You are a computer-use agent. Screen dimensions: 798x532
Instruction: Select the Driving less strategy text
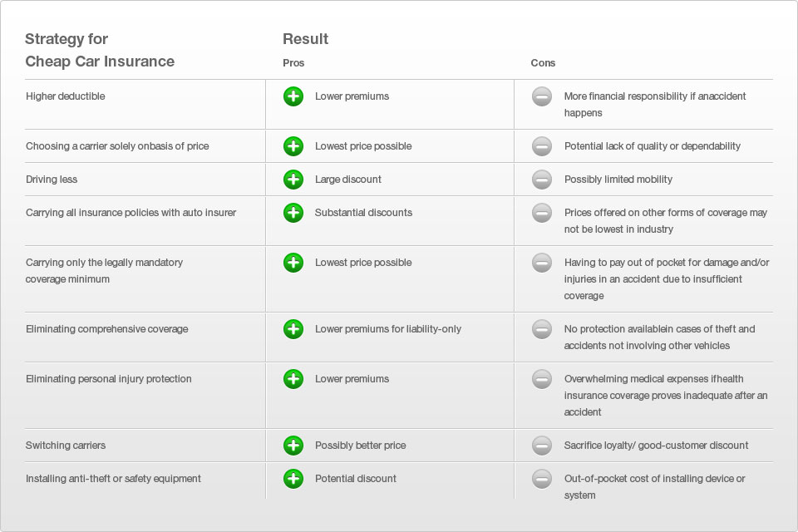[52, 180]
